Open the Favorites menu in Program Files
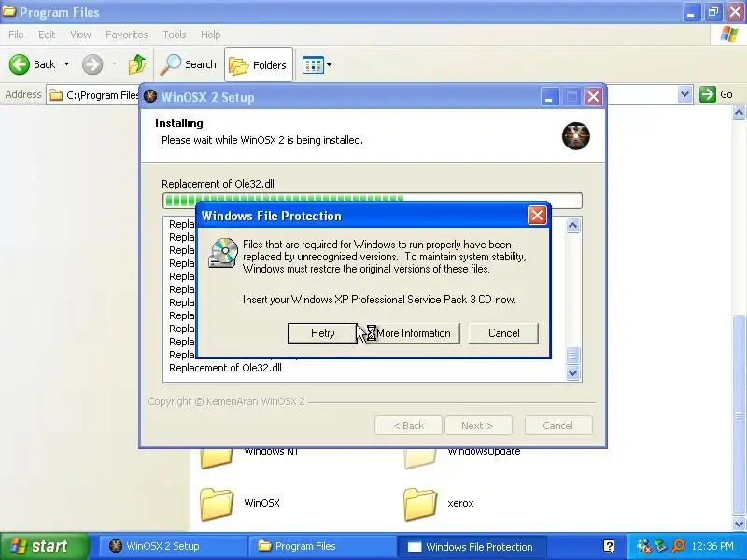Image resolution: width=747 pixels, height=560 pixels. pyautogui.click(x=127, y=35)
